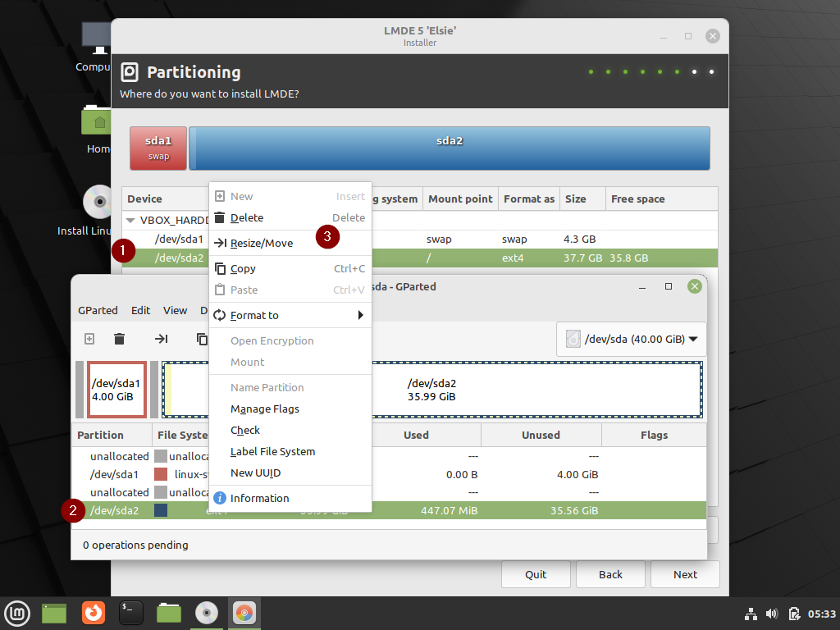Collapse the VBOX_HARDDISK tree row
This screenshot has height=630, width=840.
click(x=130, y=220)
